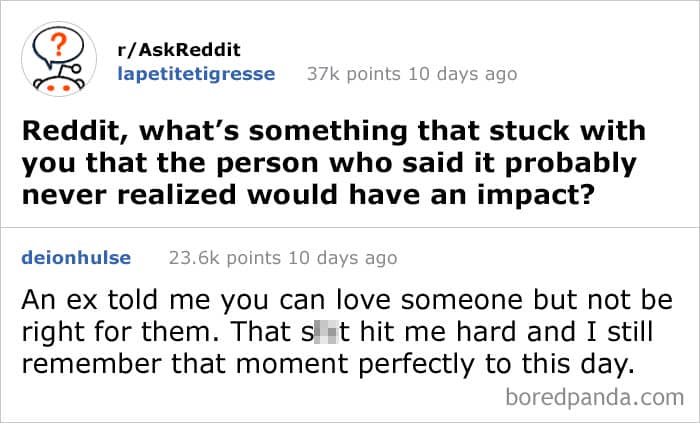Click the post's 37k points score
Screen dimensions: 700x423
tap(352, 73)
